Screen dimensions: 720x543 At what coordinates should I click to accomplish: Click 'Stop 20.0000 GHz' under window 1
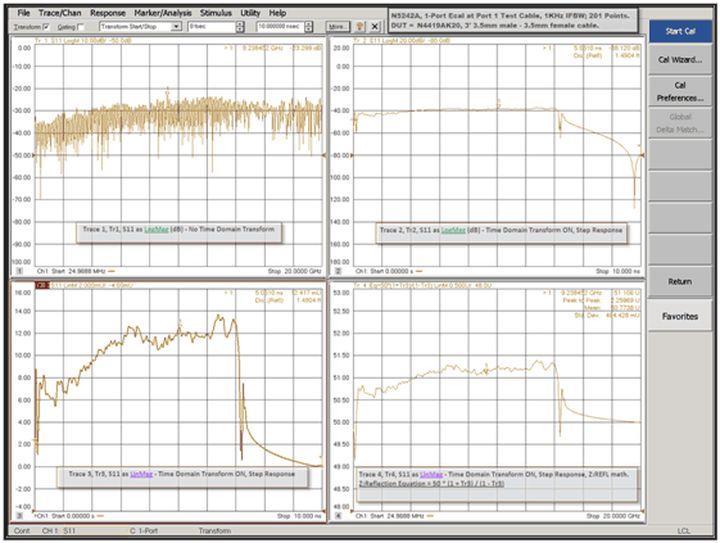(294, 271)
